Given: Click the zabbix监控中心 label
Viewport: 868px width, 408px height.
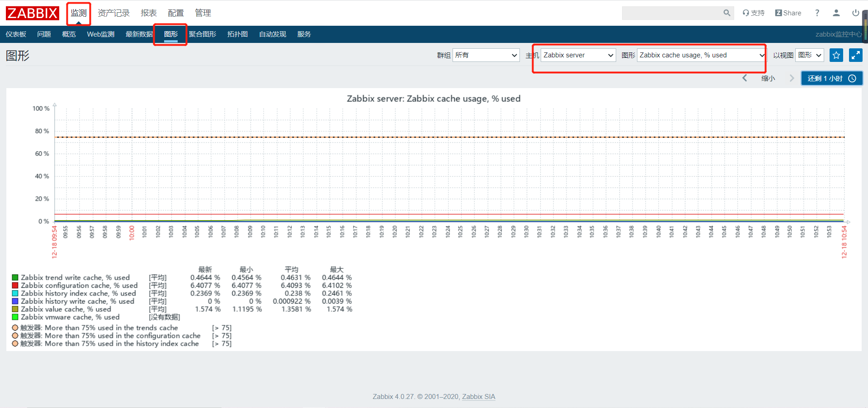Looking at the screenshot, I should [839, 34].
